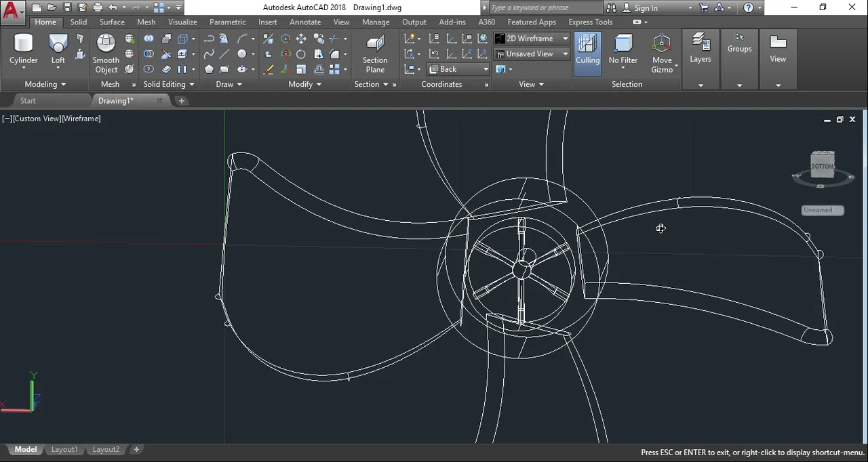Open the Unnamed UCS menu below ViewCube
868x462 pixels.
click(823, 210)
